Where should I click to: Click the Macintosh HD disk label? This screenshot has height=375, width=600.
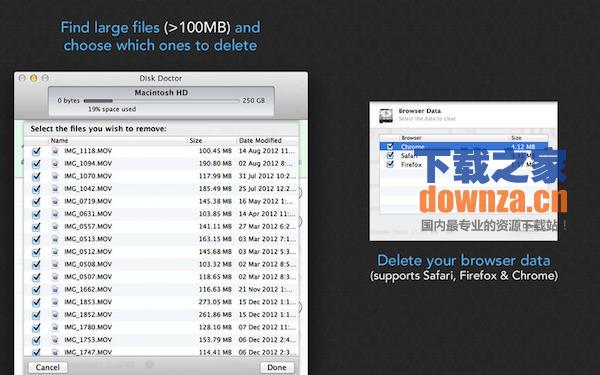161,93
